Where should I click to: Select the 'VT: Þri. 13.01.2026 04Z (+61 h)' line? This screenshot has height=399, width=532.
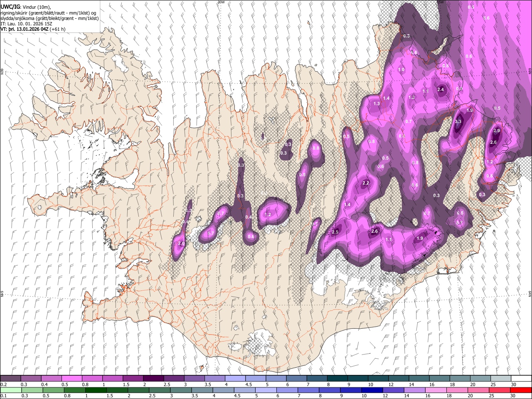33,29
